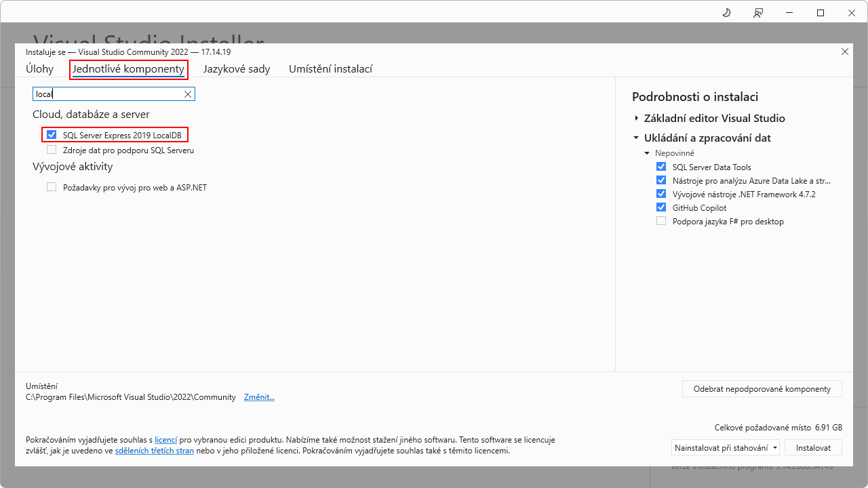Image resolution: width=868 pixels, height=488 pixels.
Task: Close the installer dialog with the X icon
Action: coord(844,51)
